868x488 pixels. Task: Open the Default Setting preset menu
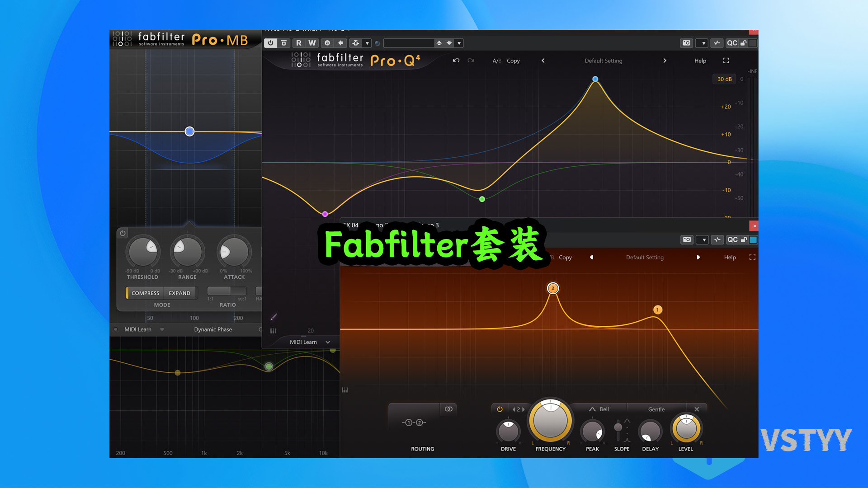click(603, 61)
